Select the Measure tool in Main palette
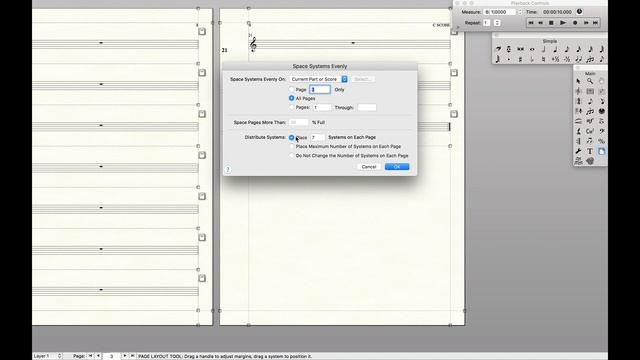 (x=590, y=91)
